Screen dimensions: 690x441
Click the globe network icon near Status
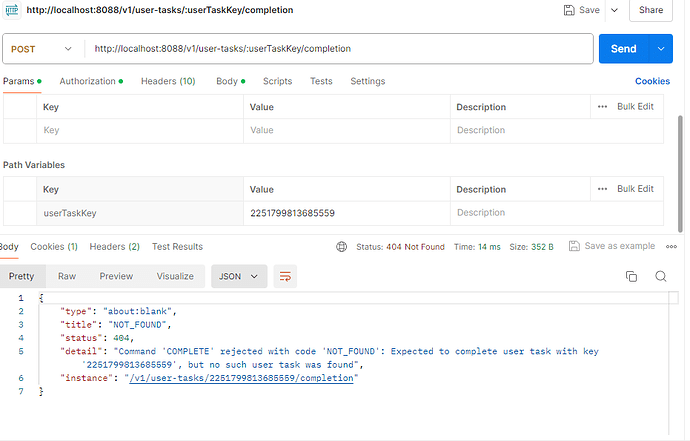(x=342, y=246)
